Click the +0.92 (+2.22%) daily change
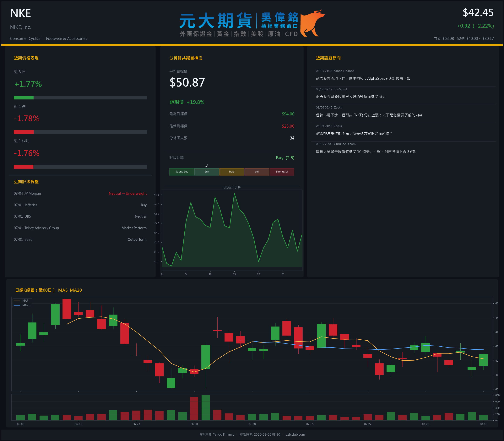This screenshot has height=441, width=504. tap(475, 26)
